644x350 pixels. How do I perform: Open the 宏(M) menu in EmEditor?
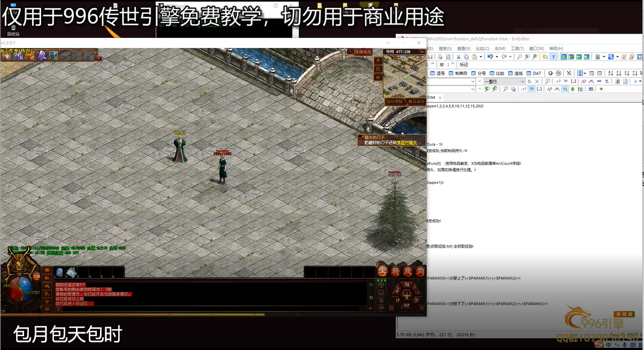pyautogui.click(x=500, y=49)
